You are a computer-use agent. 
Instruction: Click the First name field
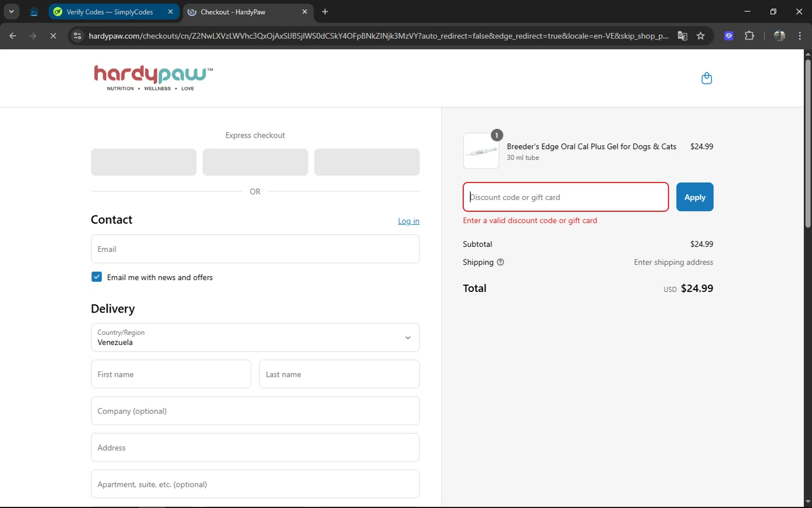171,374
